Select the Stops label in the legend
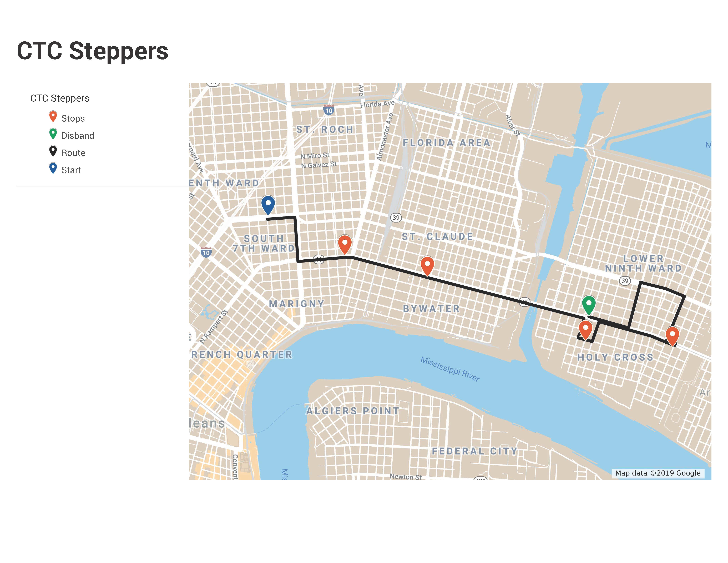This screenshot has width=728, height=563. pyautogui.click(x=73, y=118)
